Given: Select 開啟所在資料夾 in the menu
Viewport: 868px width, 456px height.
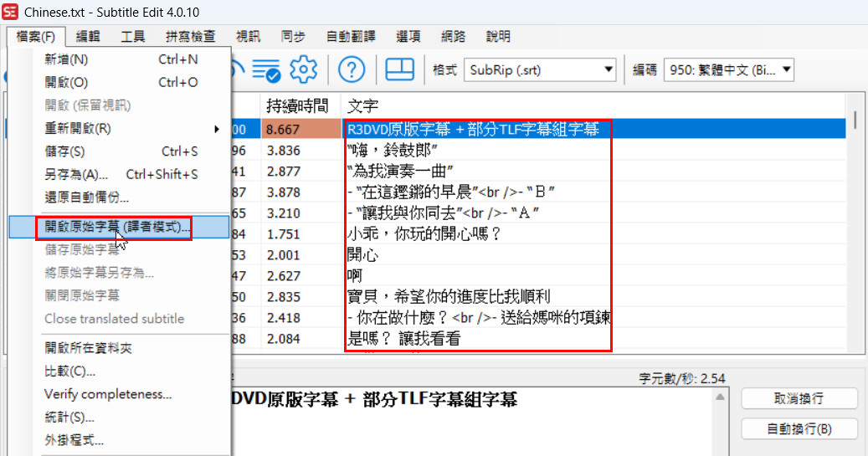Looking at the screenshot, I should (x=88, y=348).
